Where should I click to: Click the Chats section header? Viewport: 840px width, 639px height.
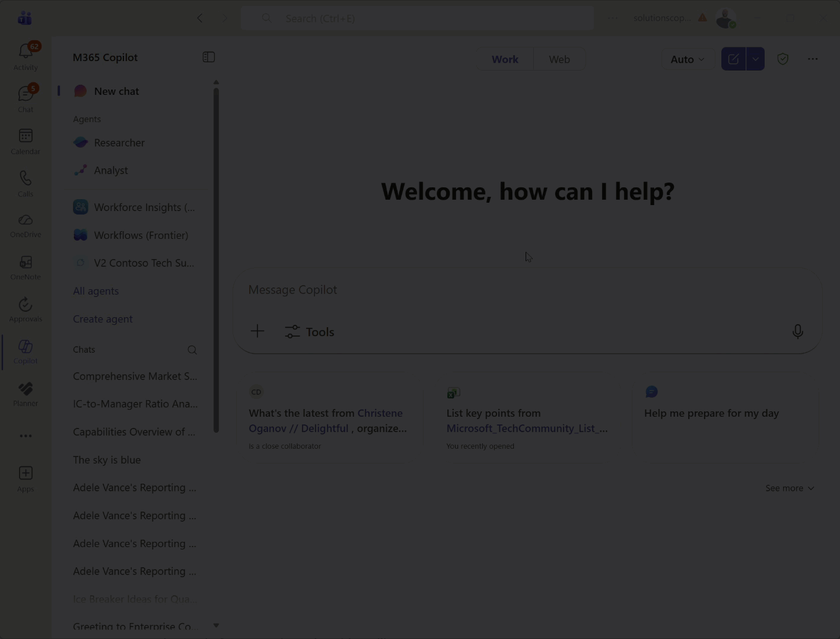click(x=84, y=350)
